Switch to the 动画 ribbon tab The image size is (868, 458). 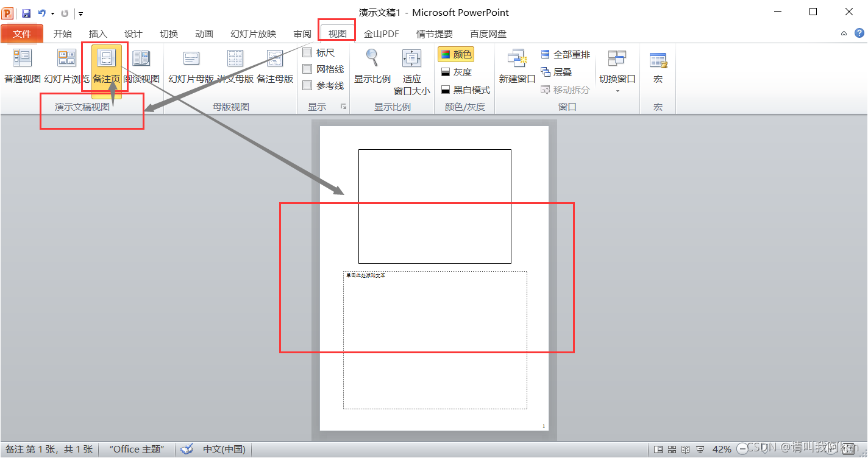pyautogui.click(x=204, y=34)
